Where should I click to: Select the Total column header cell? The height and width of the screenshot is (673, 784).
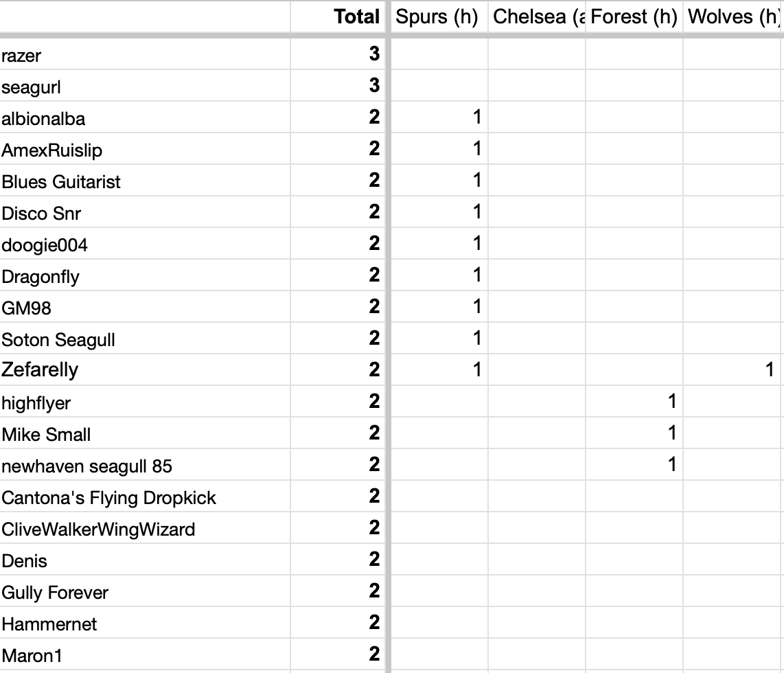pos(338,17)
